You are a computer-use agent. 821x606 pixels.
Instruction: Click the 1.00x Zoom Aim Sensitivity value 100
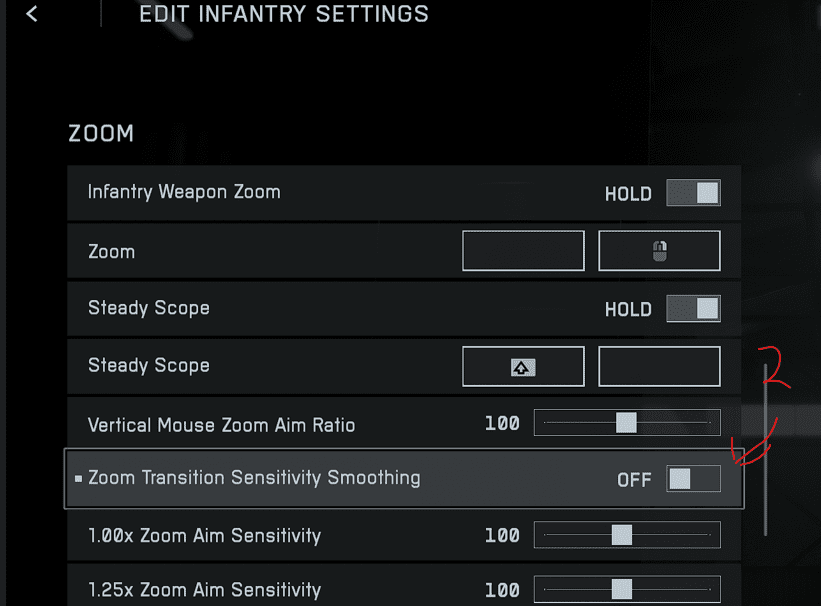coord(502,536)
